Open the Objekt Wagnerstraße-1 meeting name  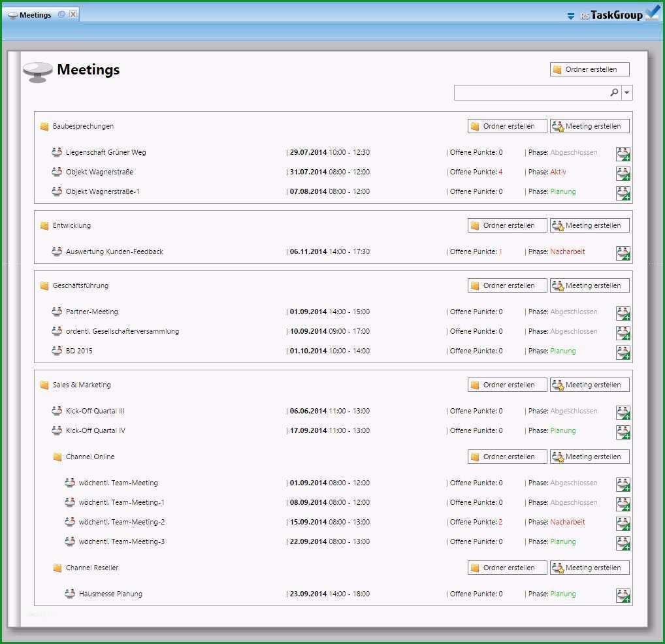(103, 191)
